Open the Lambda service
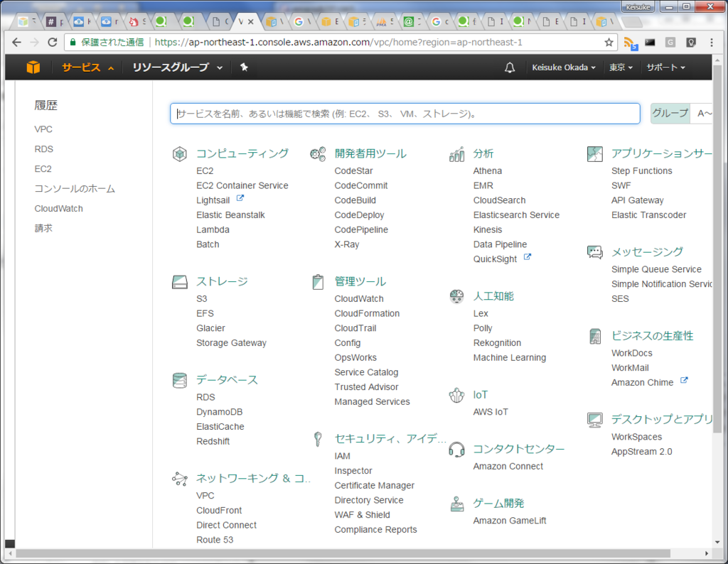 [x=213, y=229]
